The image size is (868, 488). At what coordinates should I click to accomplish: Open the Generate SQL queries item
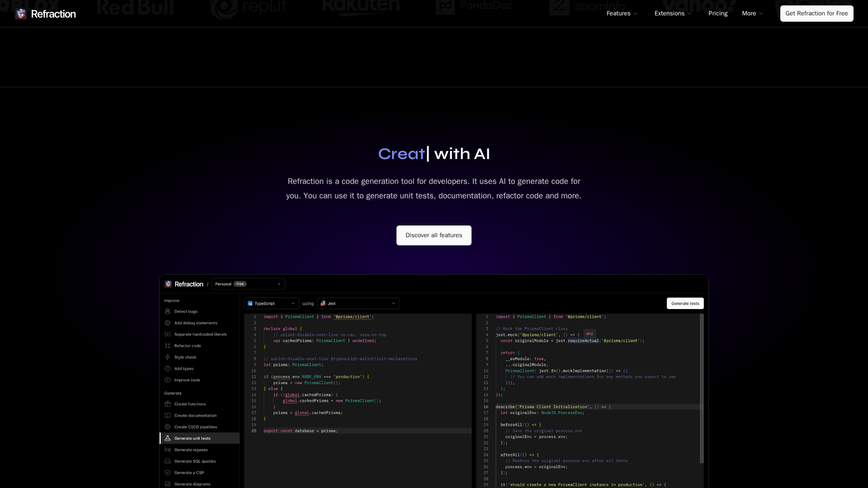tap(195, 461)
